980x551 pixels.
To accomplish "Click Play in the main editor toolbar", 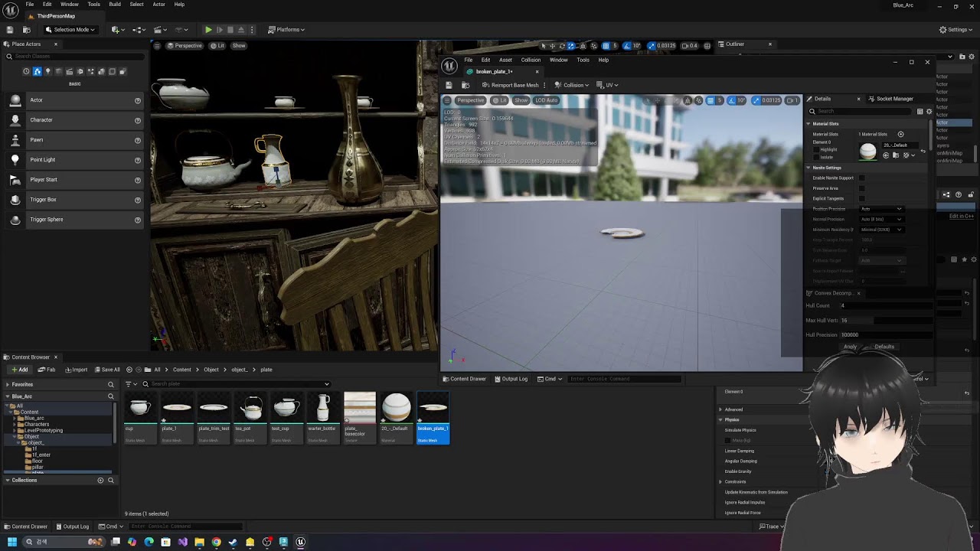I will (x=208, y=30).
